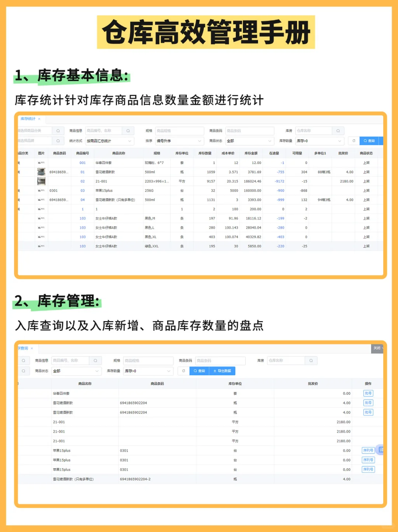This screenshot has width=398, height=532.
Task: Click the 导出数据 export button
Action: 223,371
